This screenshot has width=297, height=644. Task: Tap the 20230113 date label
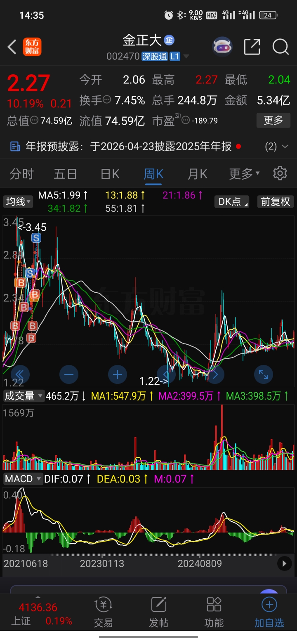tap(102, 563)
